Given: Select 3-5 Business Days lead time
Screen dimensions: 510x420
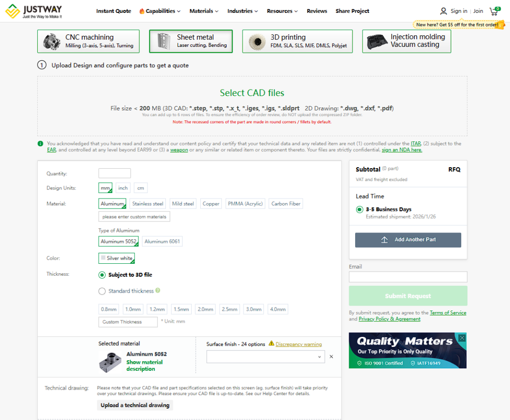Looking at the screenshot, I should click(x=360, y=210).
